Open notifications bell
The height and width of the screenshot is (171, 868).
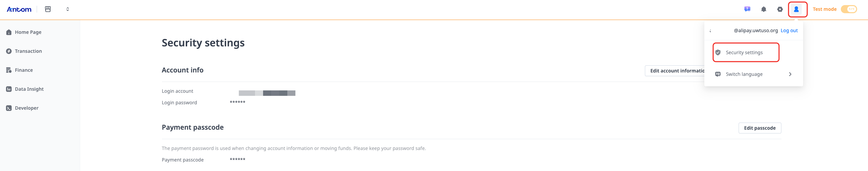tap(763, 9)
